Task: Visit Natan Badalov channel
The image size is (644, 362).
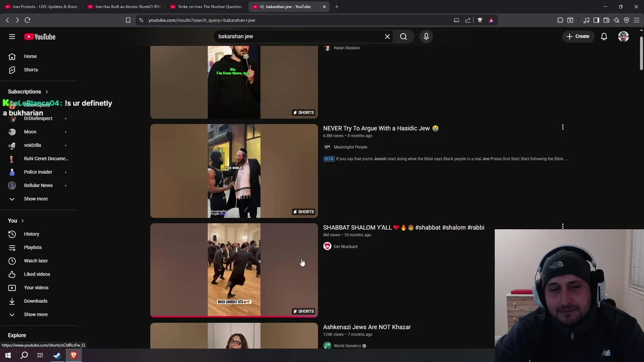Action: pos(347,48)
